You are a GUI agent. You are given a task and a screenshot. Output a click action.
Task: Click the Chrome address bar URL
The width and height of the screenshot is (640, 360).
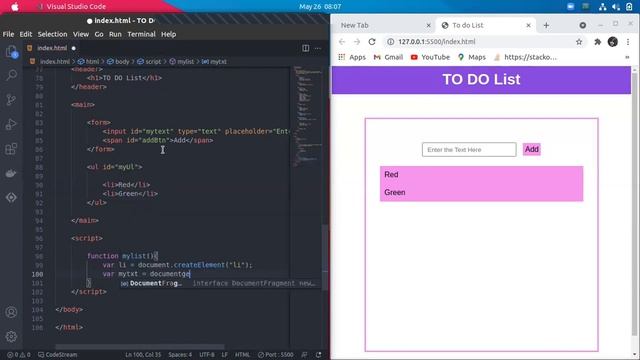[437, 42]
